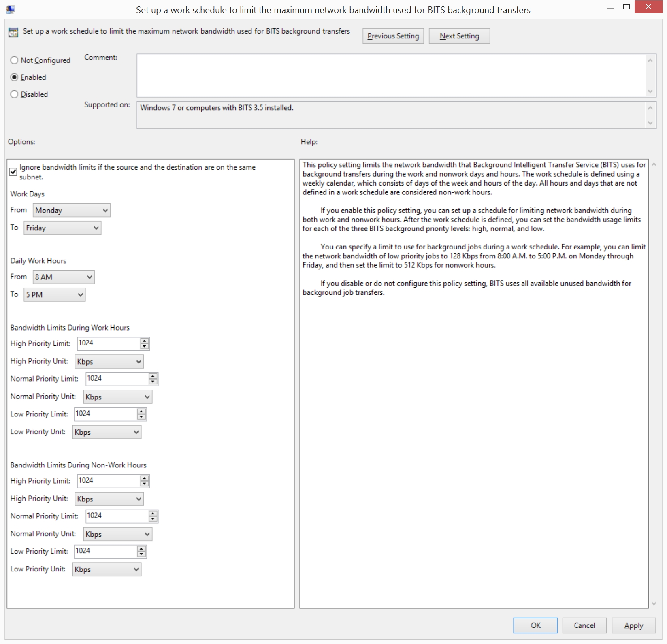Expand Daily Work Hours From 8 AM dropdown
The height and width of the screenshot is (644, 667).
[x=64, y=277]
